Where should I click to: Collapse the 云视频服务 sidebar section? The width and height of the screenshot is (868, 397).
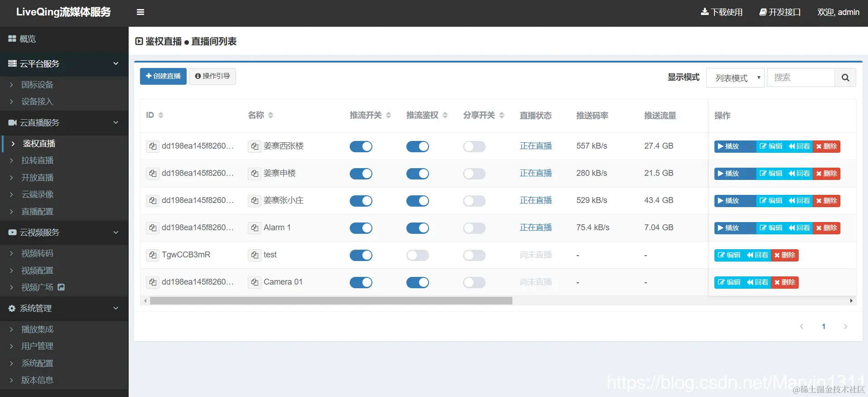[64, 232]
